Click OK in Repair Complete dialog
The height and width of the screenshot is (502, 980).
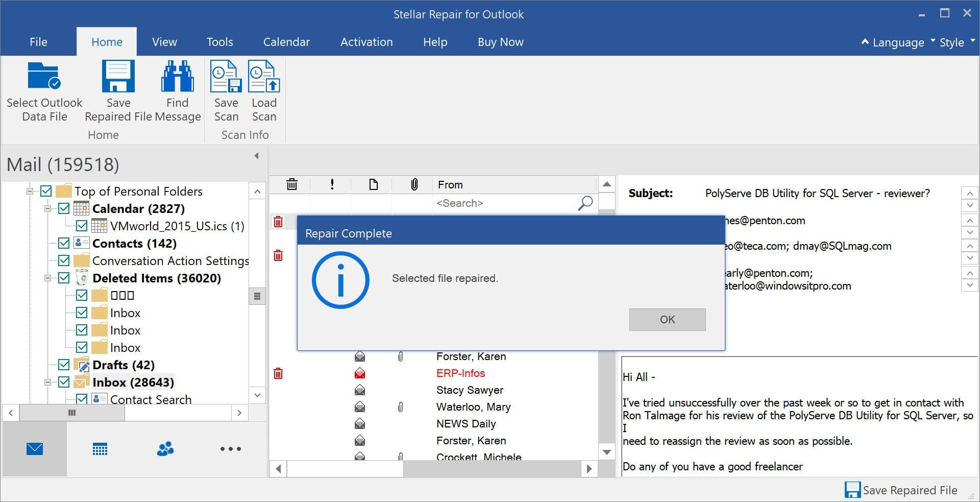pos(667,320)
